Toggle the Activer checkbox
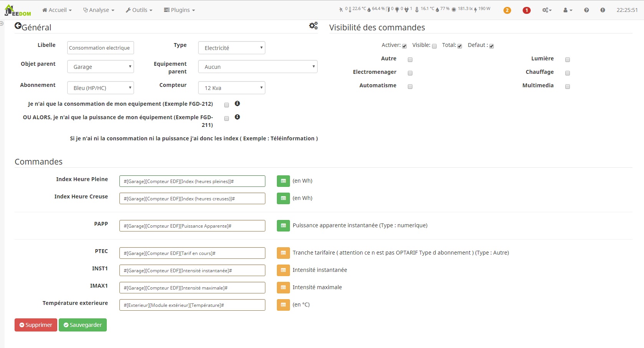This screenshot has height=348, width=644. pos(404,46)
